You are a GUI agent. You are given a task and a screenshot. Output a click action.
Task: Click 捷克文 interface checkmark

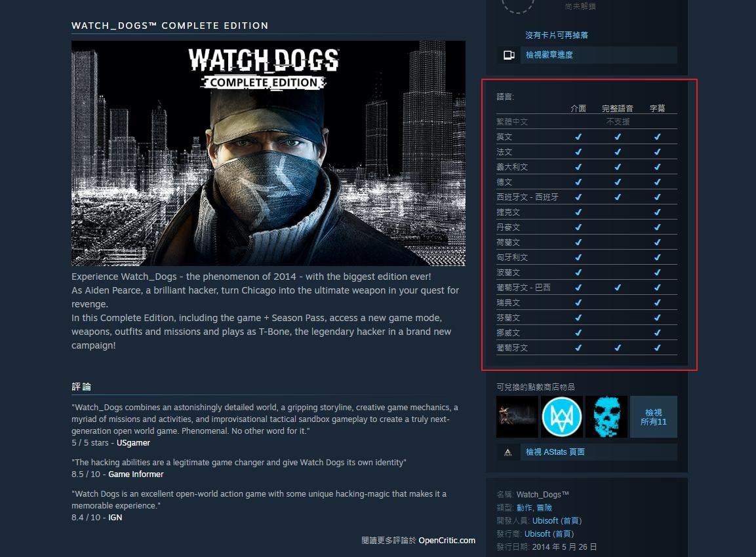tap(578, 212)
